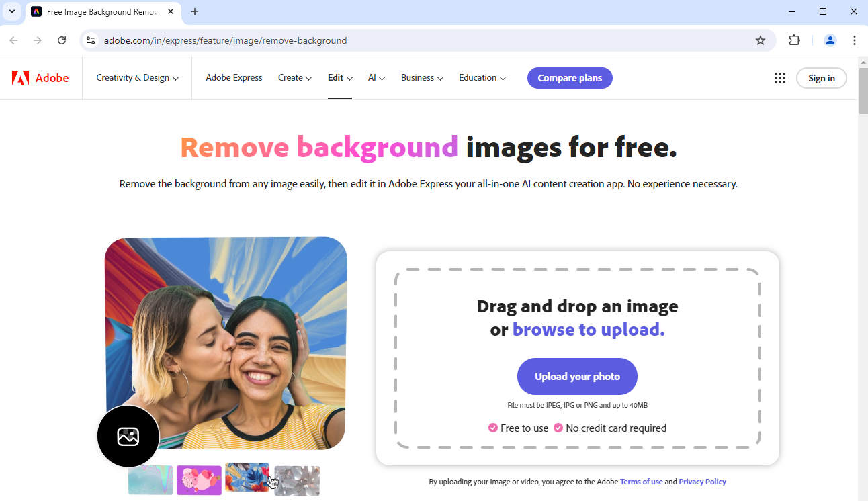Bookmark this page with the star icon
This screenshot has height=501, width=868.
pos(760,40)
